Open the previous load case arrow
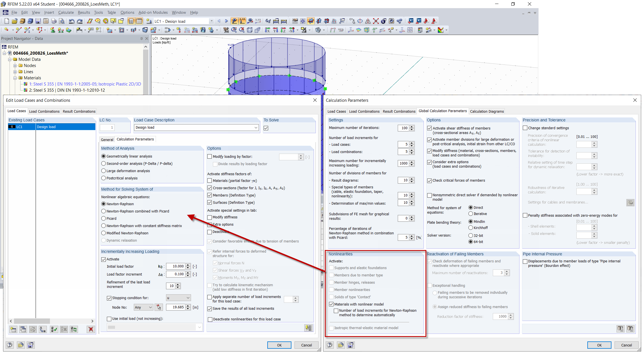Image resolution: width=644 pixels, height=356 pixels. click(x=219, y=21)
